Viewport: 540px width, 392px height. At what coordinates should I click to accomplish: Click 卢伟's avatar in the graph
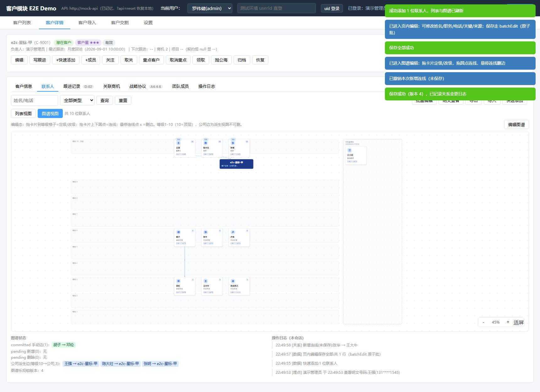[x=233, y=232]
